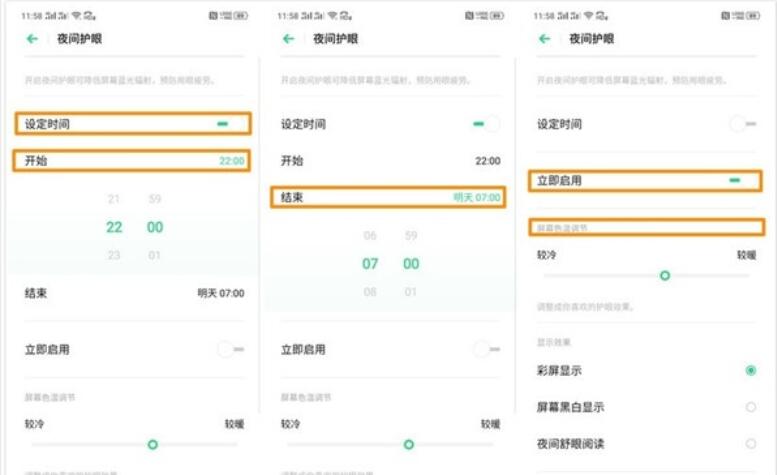Select the 彩屏显示 radio option

point(751,370)
